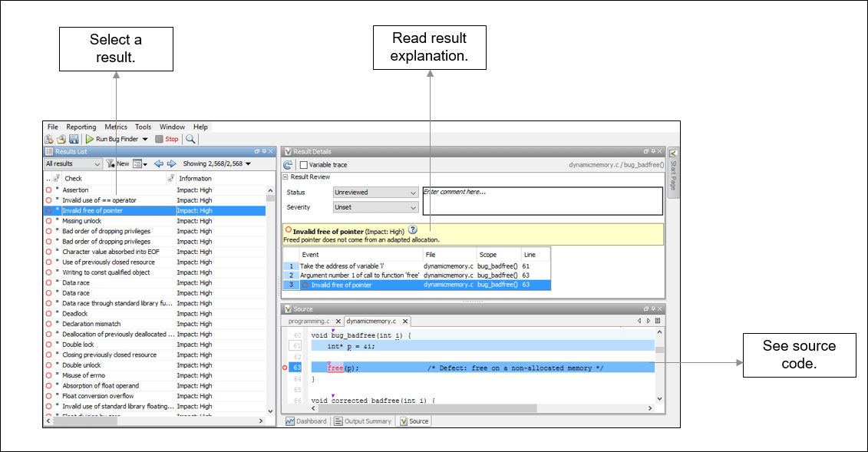Open the Severity Unset dropdown

pyautogui.click(x=375, y=207)
